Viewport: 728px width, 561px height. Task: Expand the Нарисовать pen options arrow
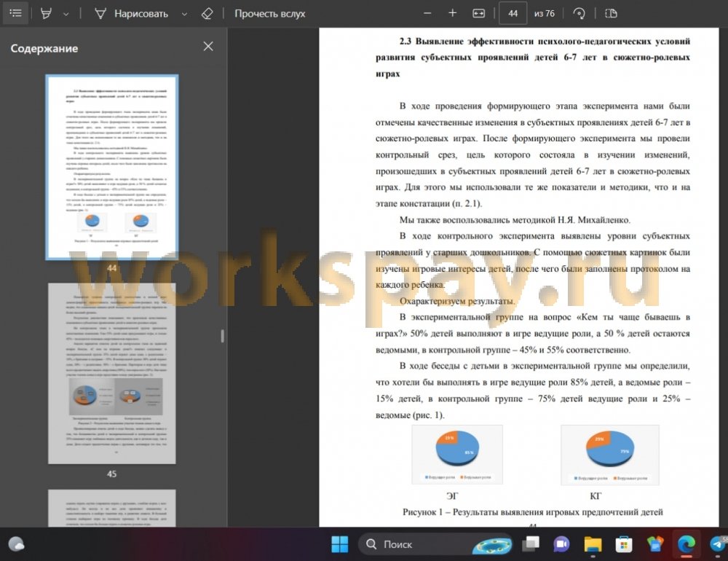coord(184,14)
